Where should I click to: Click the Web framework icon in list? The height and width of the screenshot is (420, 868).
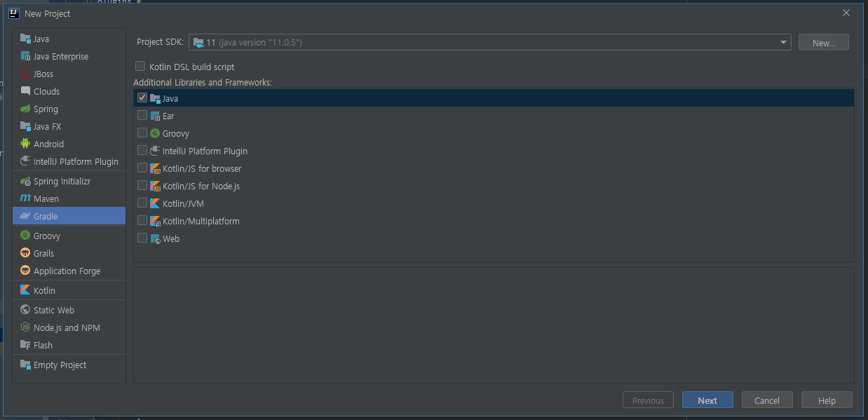click(155, 238)
